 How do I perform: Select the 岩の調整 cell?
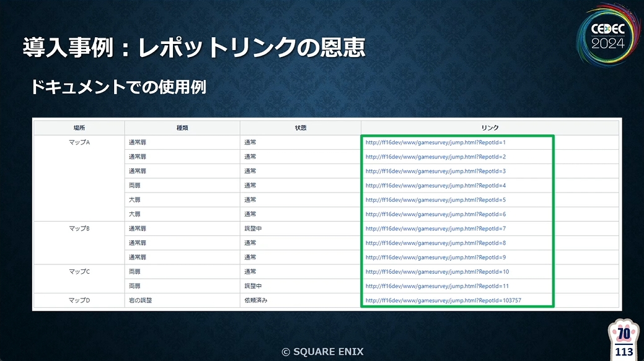click(x=182, y=300)
